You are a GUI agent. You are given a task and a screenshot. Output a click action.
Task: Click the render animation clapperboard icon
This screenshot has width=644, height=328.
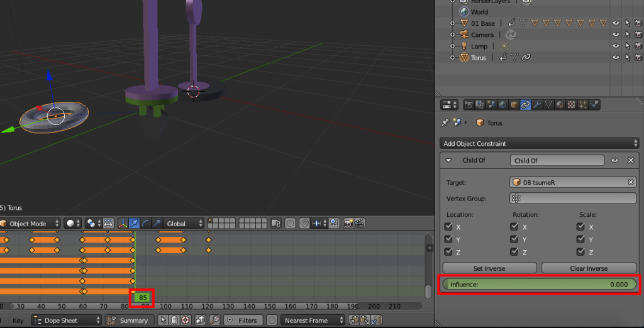click(x=360, y=223)
